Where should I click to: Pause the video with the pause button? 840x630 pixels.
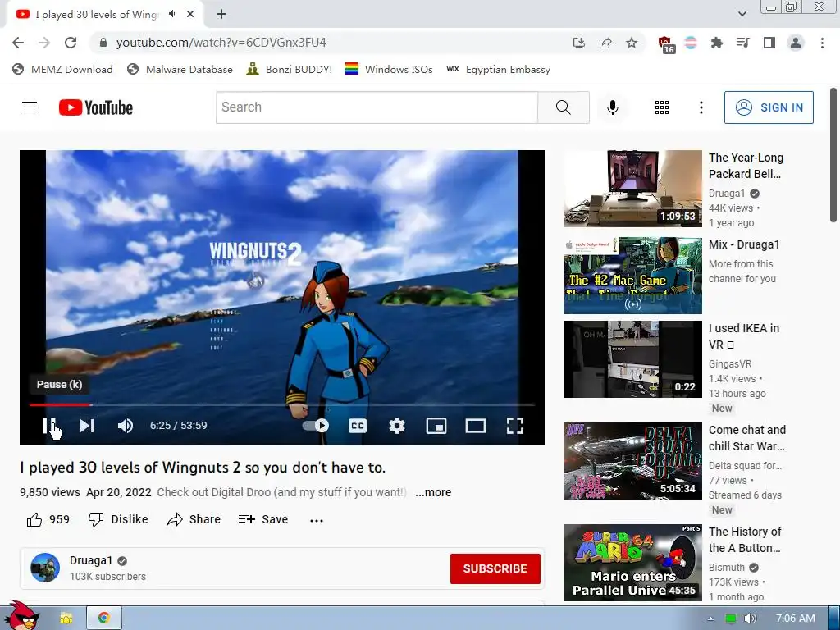coord(48,426)
